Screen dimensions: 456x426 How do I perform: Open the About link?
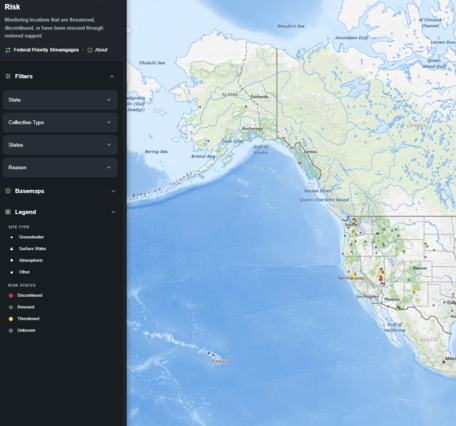coord(101,50)
